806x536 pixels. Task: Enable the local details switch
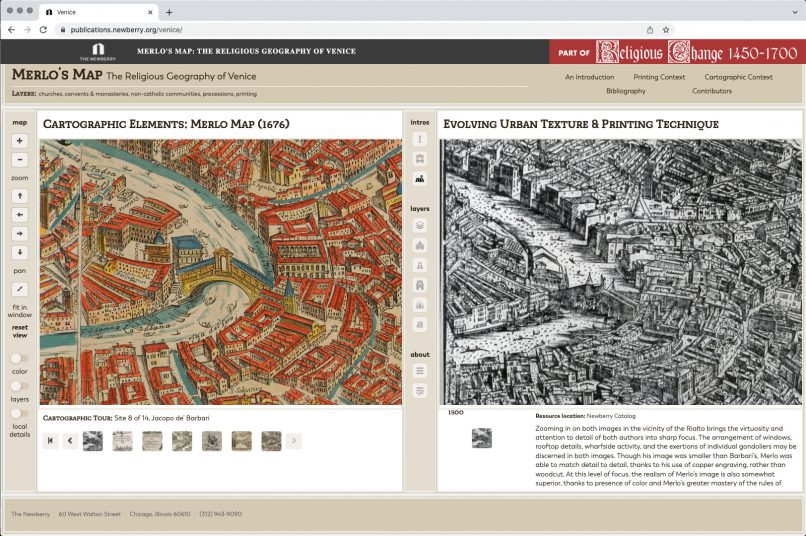(18, 415)
